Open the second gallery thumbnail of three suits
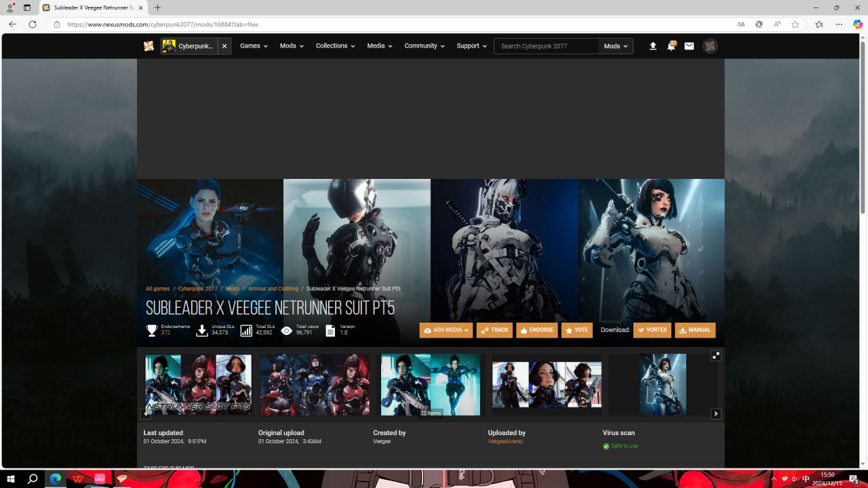 [x=315, y=385]
